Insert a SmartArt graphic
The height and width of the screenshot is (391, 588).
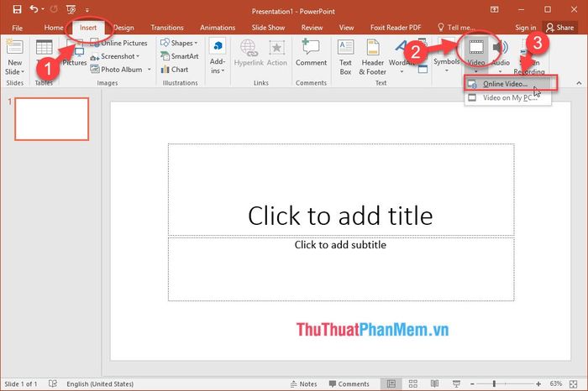click(x=179, y=56)
